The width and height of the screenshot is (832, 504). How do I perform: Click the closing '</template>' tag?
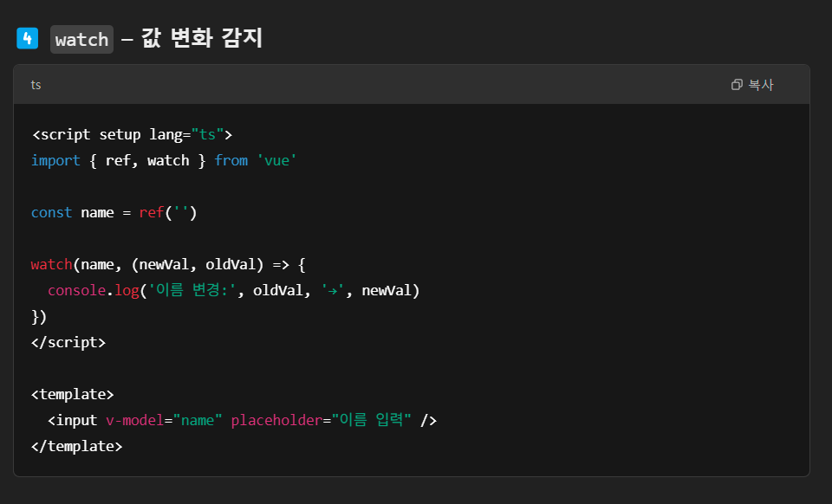coord(77,446)
